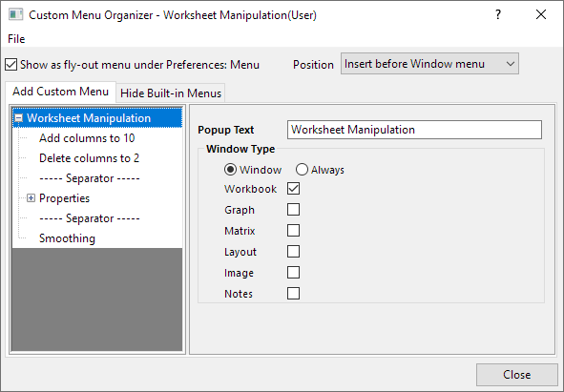The image size is (564, 392).
Task: Click the question mark help button
Action: coord(498,14)
